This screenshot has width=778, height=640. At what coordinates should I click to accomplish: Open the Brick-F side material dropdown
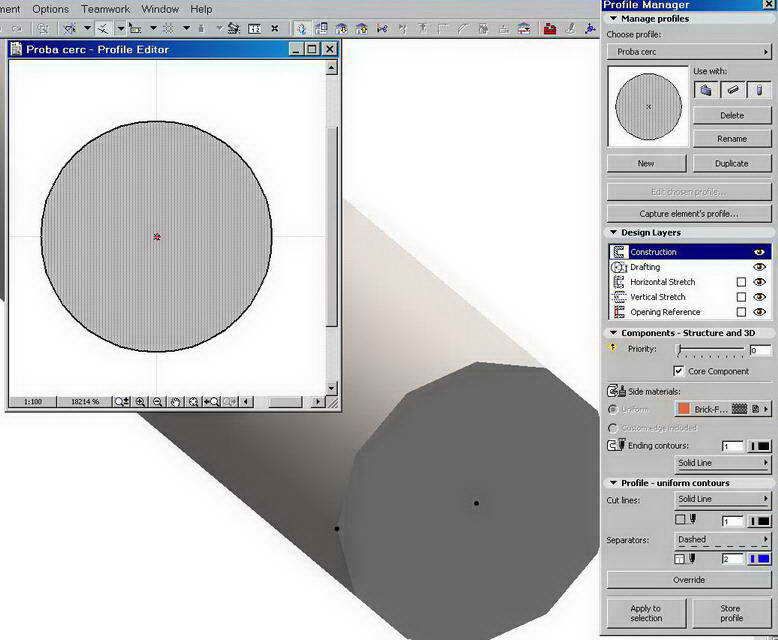(723, 409)
